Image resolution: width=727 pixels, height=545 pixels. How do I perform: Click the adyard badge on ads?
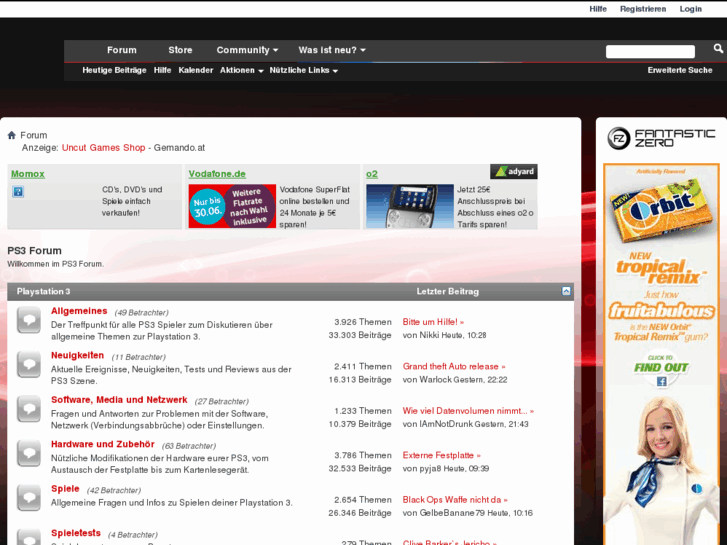click(x=514, y=171)
